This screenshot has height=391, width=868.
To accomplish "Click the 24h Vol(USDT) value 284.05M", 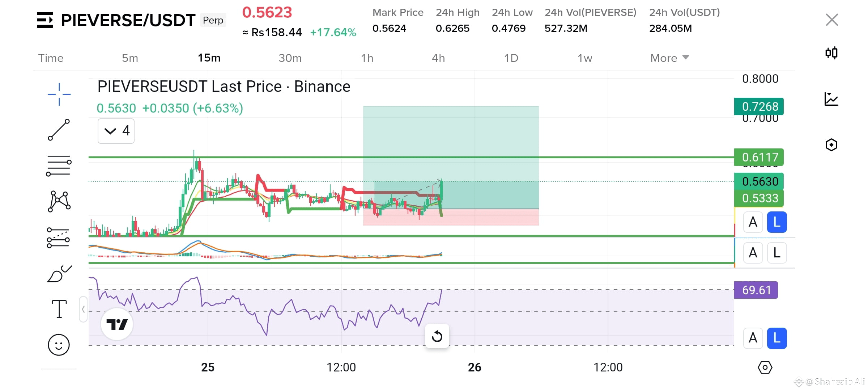I will (671, 28).
